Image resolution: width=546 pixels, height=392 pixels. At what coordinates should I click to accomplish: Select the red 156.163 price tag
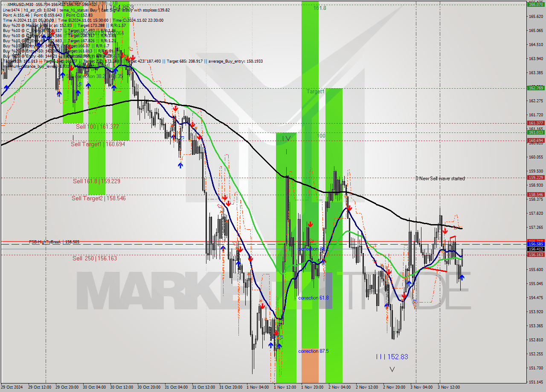535,255
